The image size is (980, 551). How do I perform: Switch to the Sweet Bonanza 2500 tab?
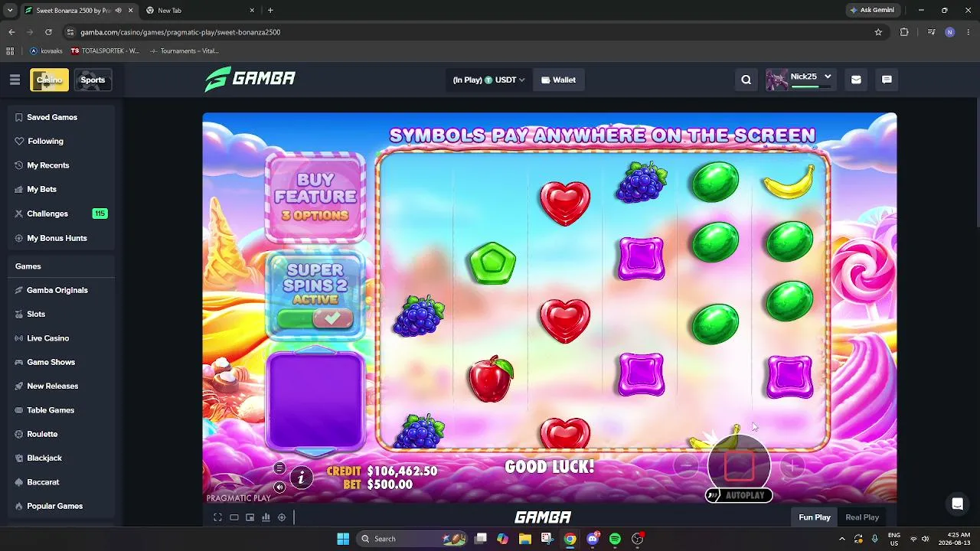click(x=78, y=10)
